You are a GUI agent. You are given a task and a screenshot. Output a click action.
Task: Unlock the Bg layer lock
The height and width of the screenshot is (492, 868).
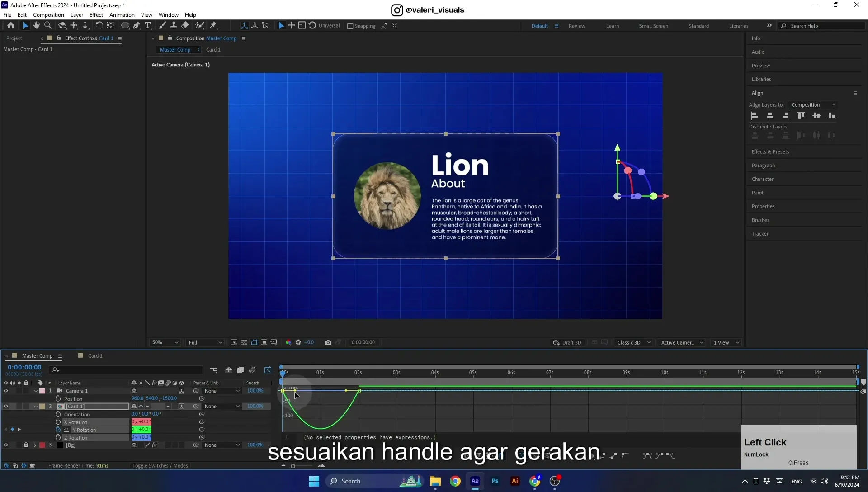pos(26,445)
